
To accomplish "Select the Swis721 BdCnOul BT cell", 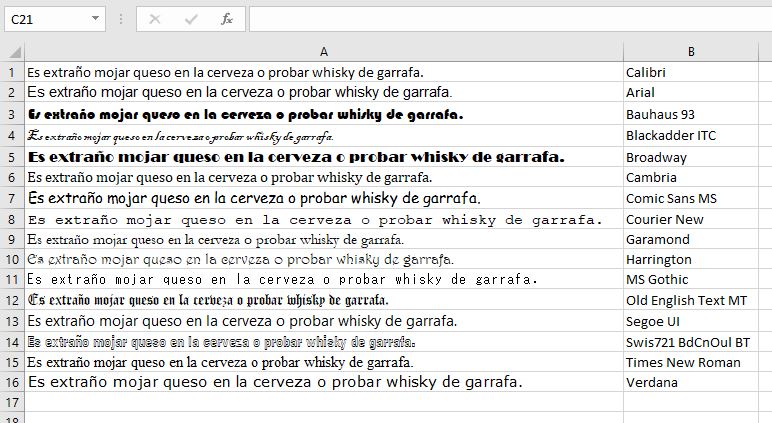I will [691, 342].
